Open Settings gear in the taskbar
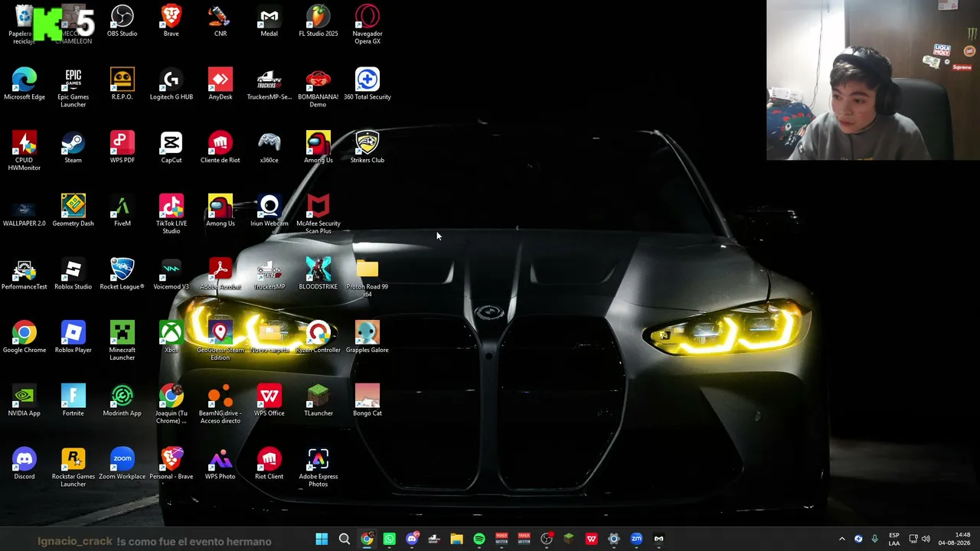Image resolution: width=980 pixels, height=551 pixels. (x=613, y=539)
